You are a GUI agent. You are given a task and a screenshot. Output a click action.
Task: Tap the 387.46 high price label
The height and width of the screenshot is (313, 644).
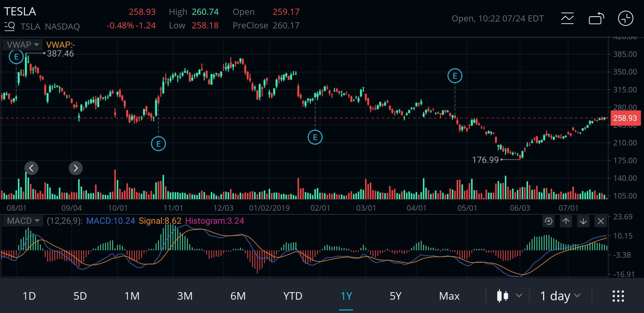(x=60, y=54)
